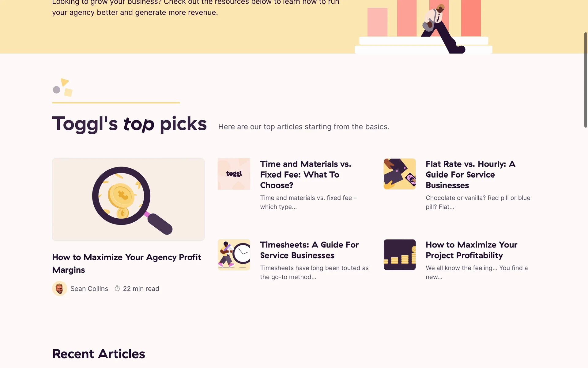
Task: Click the 22 min read label
Action: tap(141, 289)
